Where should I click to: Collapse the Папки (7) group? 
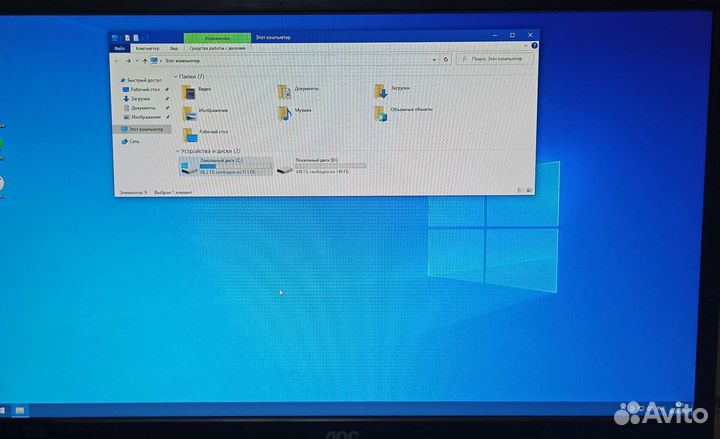175,76
